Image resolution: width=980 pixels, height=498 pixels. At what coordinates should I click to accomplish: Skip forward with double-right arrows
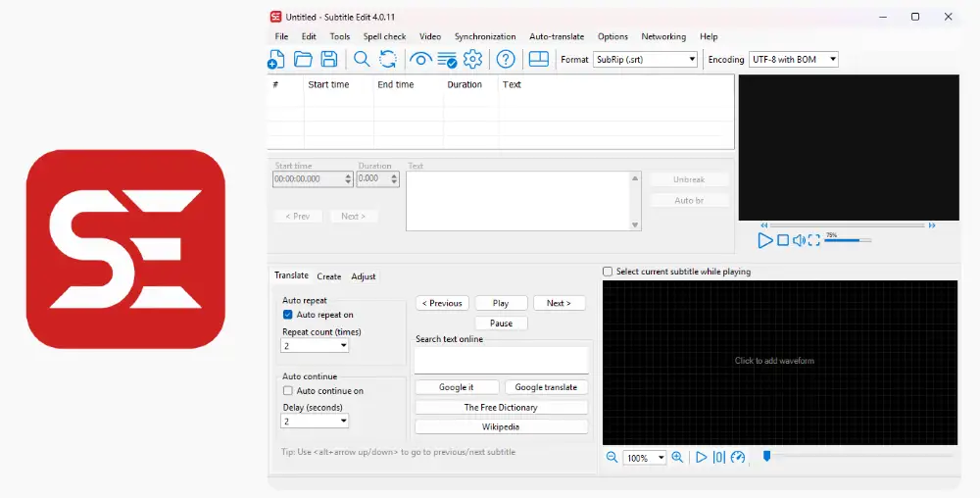932,225
